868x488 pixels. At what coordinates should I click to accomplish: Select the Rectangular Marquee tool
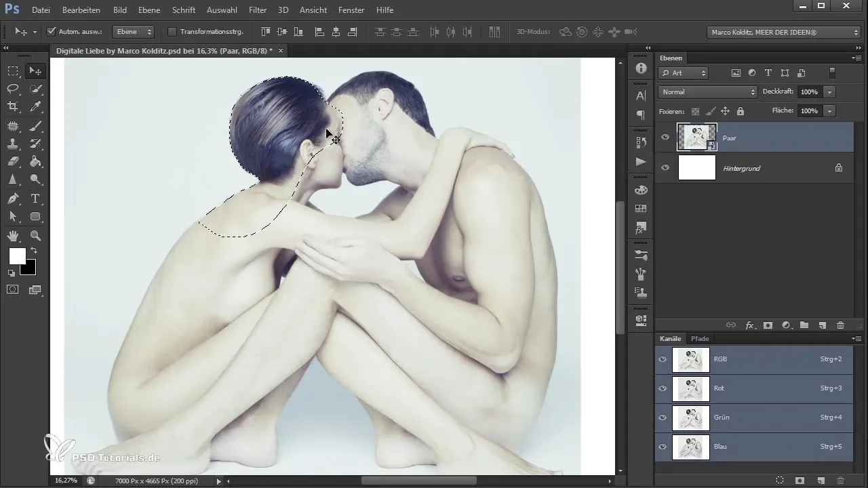point(13,70)
